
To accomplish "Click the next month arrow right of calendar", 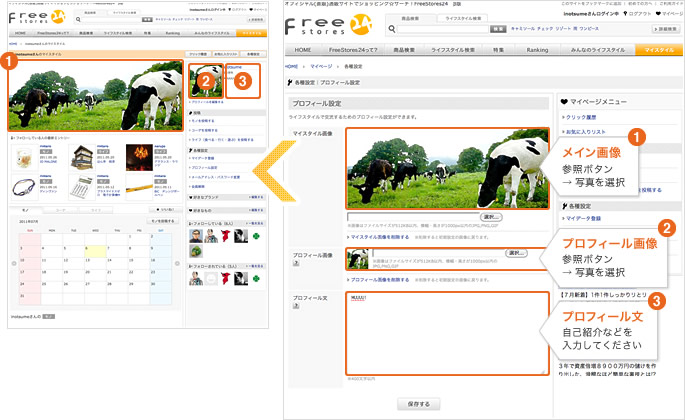I will click(177, 264).
